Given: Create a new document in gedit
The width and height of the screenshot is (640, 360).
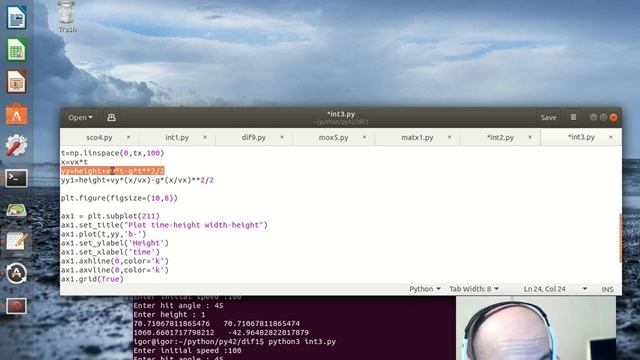Looking at the screenshot, I should pyautogui.click(x=111, y=118).
